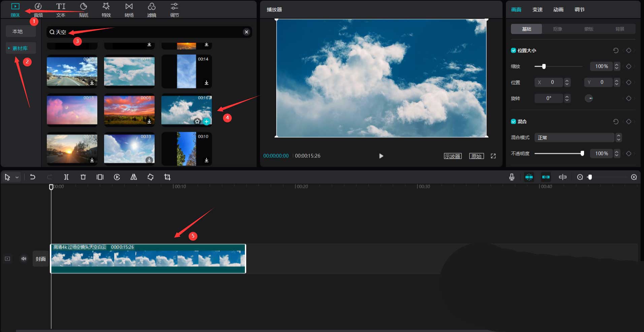This screenshot has width=644, height=332.
Task: Switch to the 变速 speed tab
Action: (537, 10)
